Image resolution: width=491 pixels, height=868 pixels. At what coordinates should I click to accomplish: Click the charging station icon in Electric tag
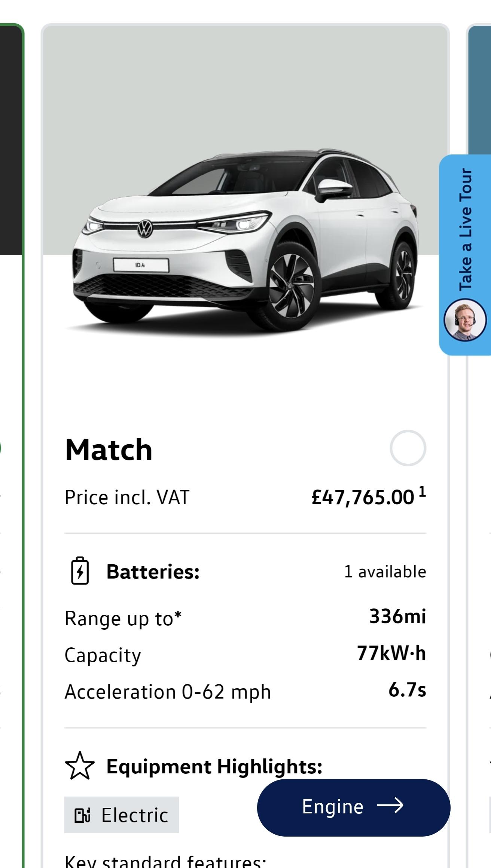(x=82, y=815)
